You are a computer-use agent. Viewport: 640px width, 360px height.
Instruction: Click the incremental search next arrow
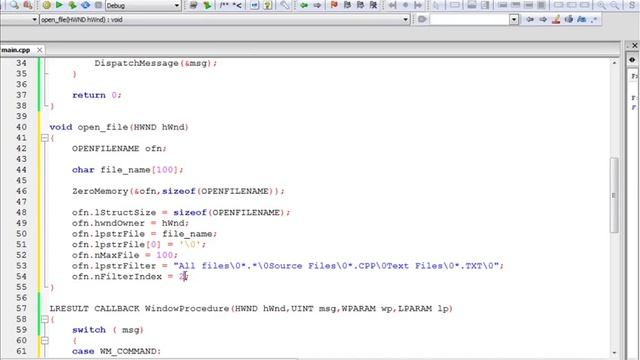click(x=543, y=19)
